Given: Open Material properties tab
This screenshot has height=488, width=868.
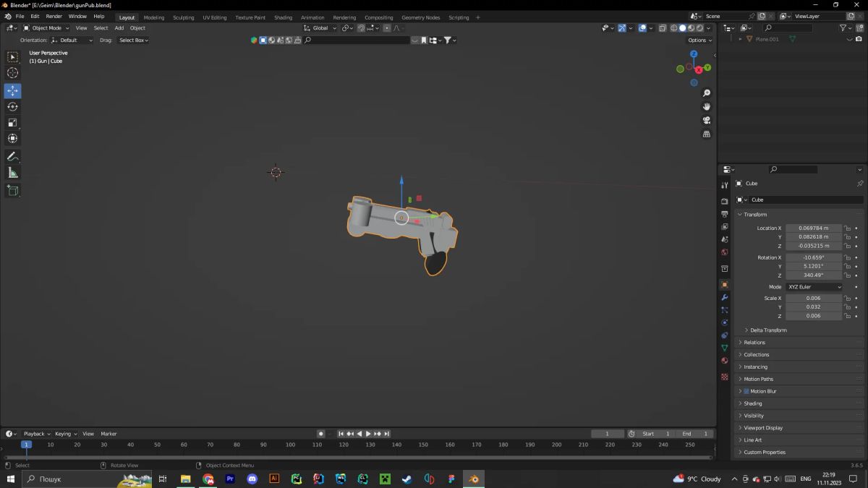Looking at the screenshot, I should coord(724,361).
